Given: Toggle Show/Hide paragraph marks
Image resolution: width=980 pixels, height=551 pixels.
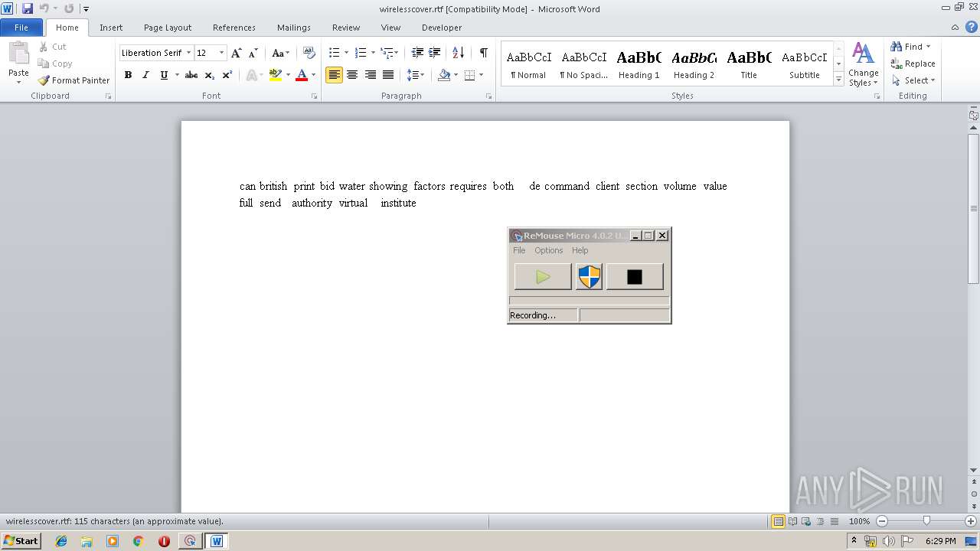Looking at the screenshot, I should coord(483,53).
